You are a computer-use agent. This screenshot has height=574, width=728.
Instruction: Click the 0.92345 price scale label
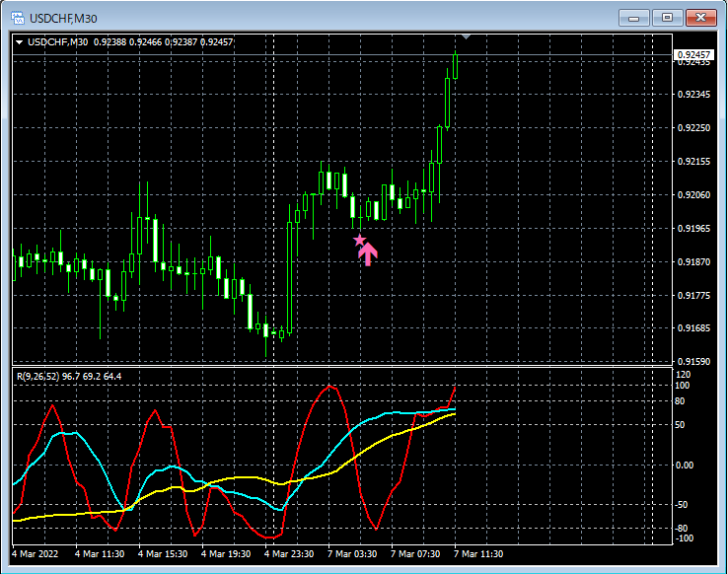[x=693, y=95]
